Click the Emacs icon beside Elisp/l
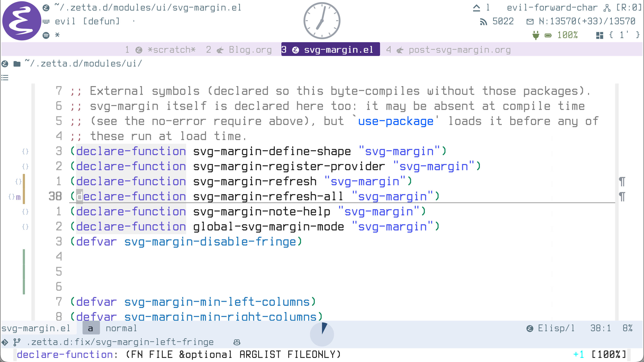The height and width of the screenshot is (362, 644). (530, 328)
